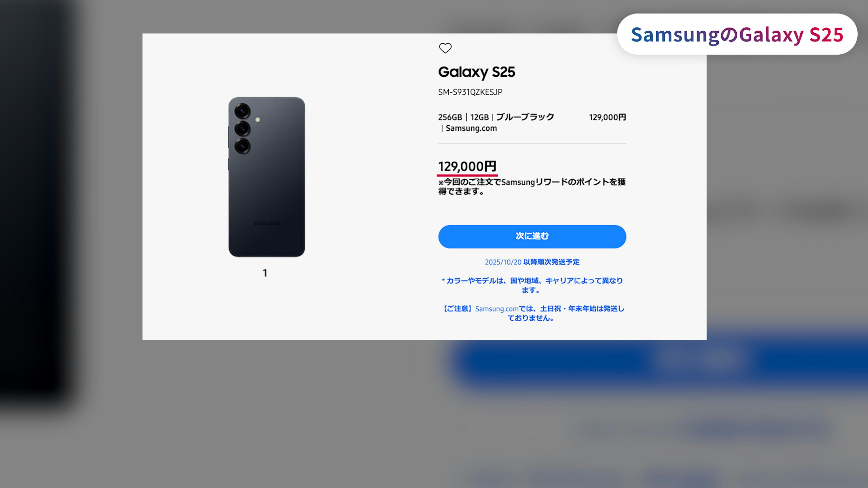868x488 pixels.
Task: Click the 【ご注意】Samsung.com shipping caution text
Action: (532, 313)
